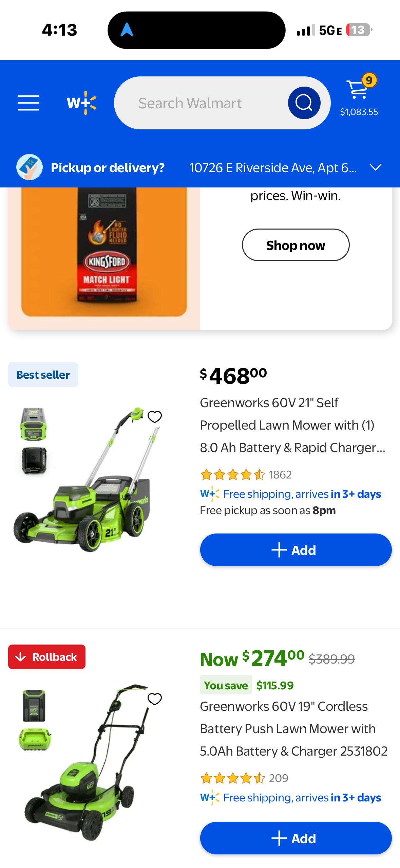Add the $274 Greenworks mower to cart
400x868 pixels.
click(296, 838)
